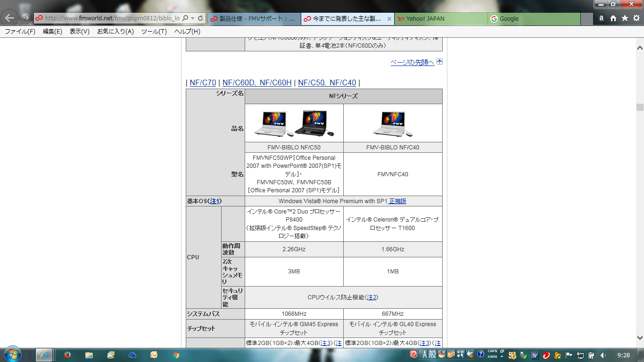Click the 1.66GHz clock frequency cell

[393, 249]
